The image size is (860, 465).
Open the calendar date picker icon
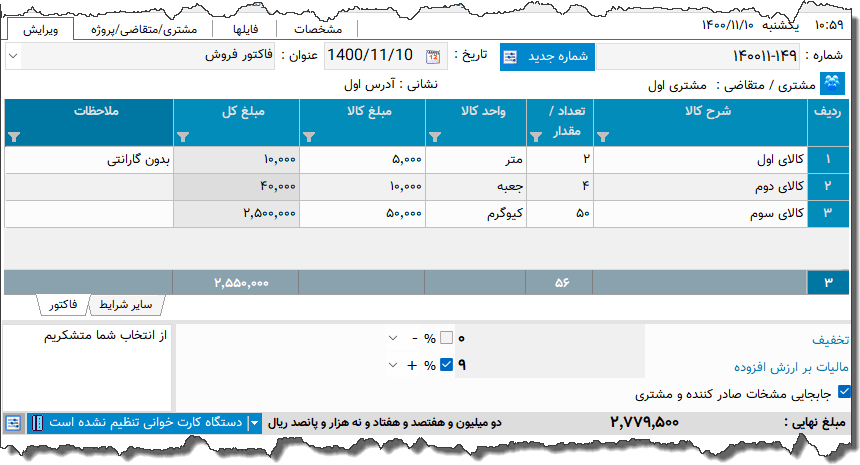(433, 56)
